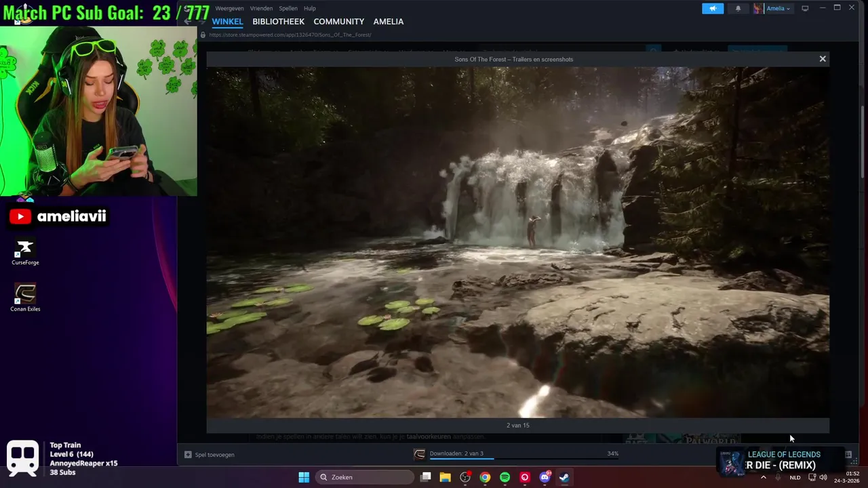Click Amelia's profile avatar in Steam
The height and width of the screenshot is (488, 868).
coord(757,8)
